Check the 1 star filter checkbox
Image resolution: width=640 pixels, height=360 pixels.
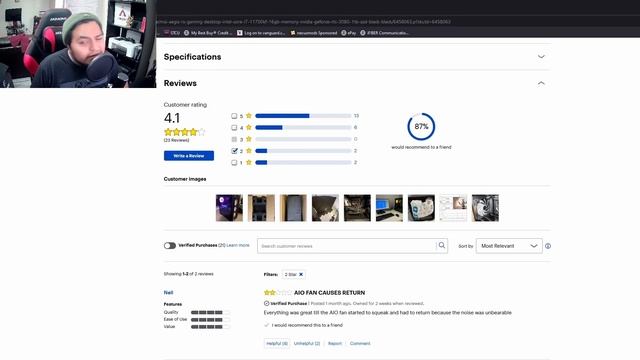point(234,162)
